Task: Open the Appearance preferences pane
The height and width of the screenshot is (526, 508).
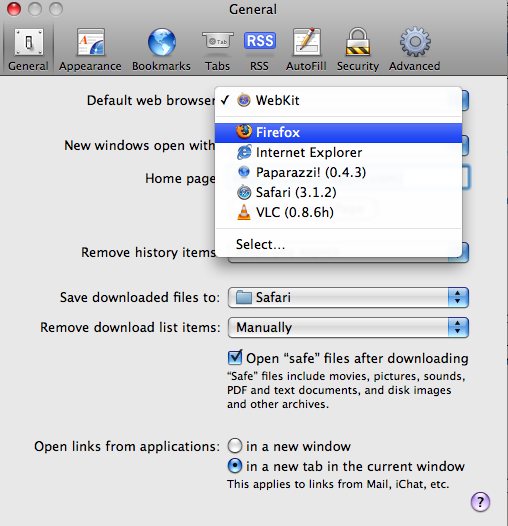Action: [x=90, y=49]
